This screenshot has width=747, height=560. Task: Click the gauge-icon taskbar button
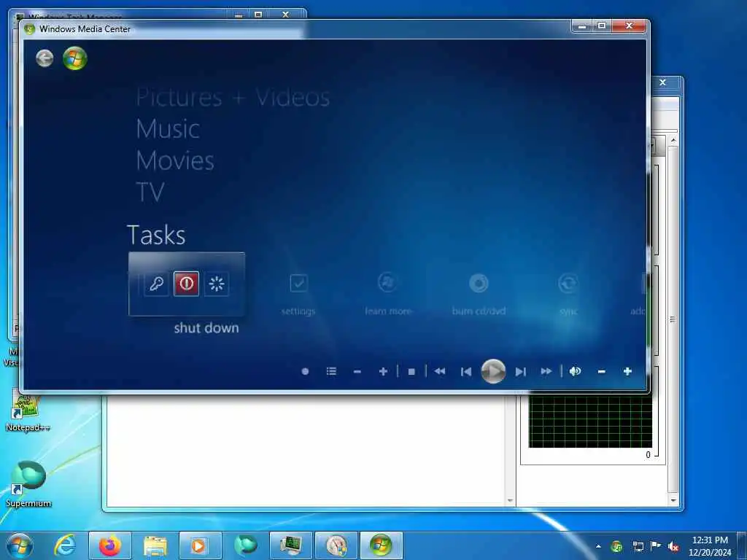click(336, 545)
